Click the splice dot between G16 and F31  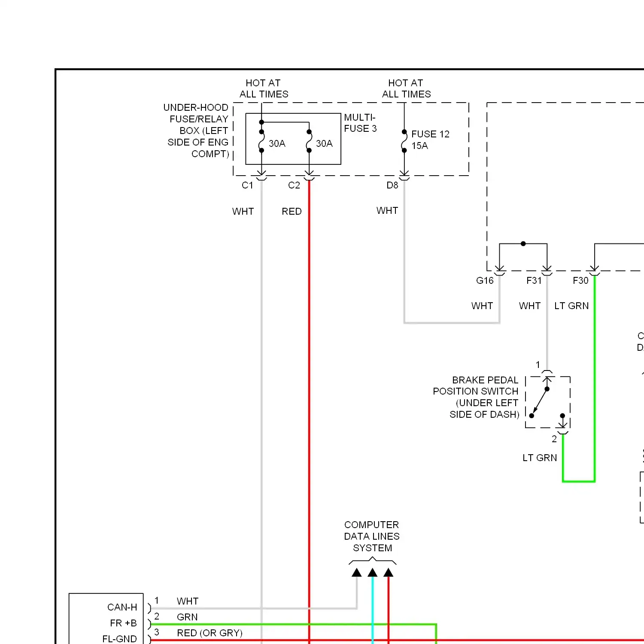(523, 243)
